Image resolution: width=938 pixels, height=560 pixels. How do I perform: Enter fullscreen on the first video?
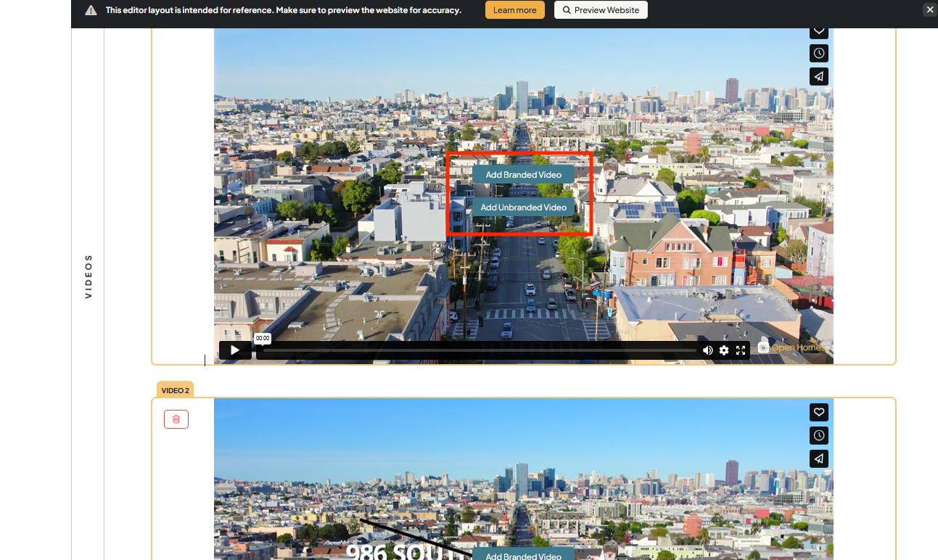pyautogui.click(x=741, y=350)
